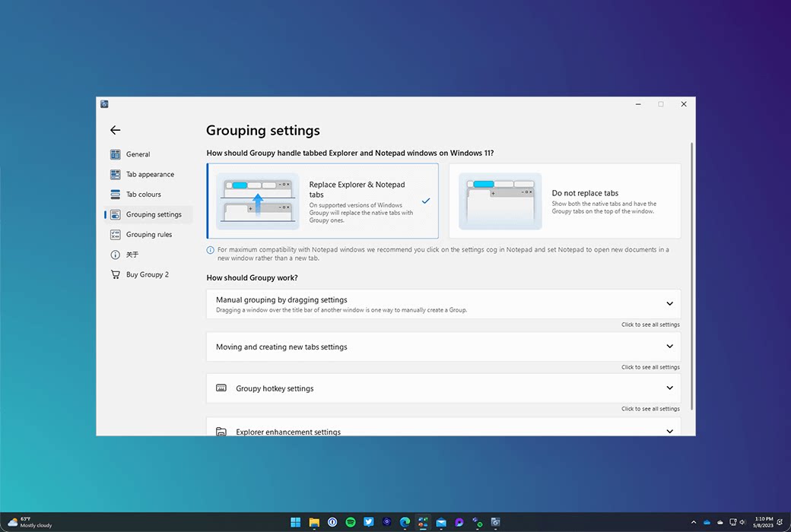Switch to the Grouping settings page label
The height and width of the screenshot is (532, 791).
[x=154, y=214]
